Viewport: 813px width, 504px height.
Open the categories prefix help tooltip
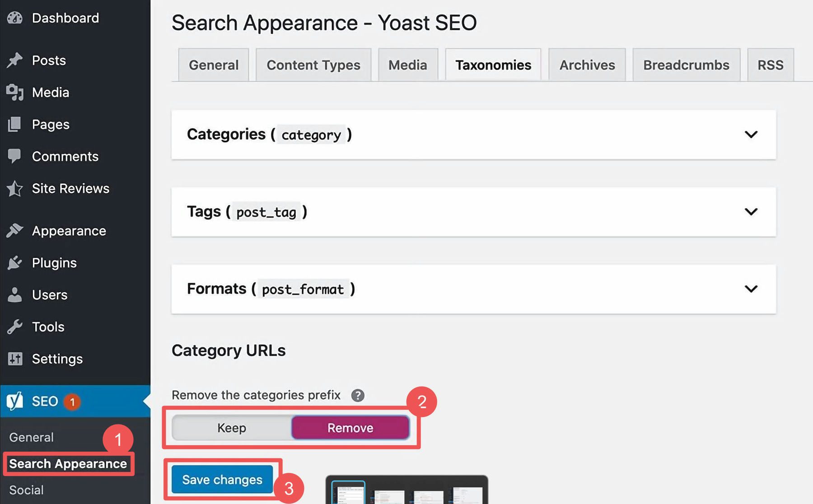pyautogui.click(x=358, y=395)
